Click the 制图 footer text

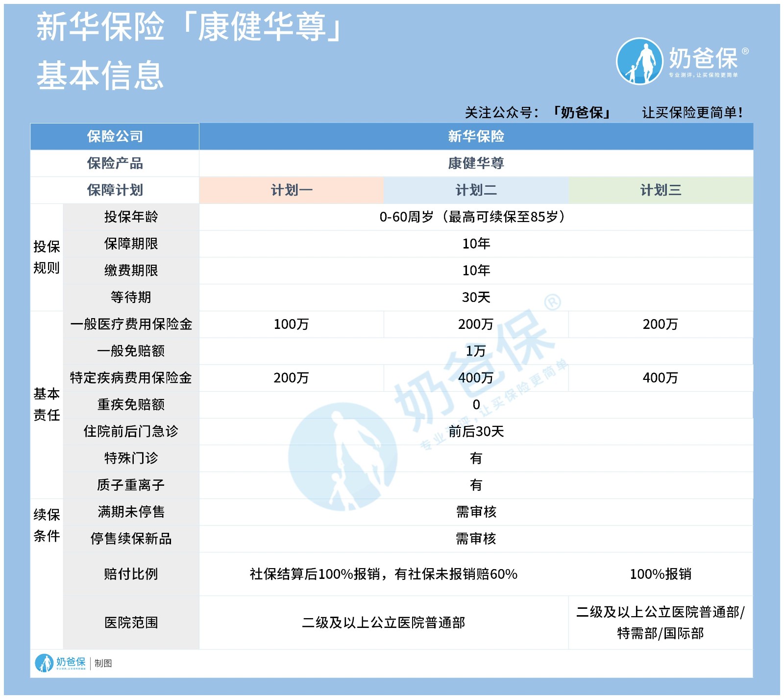tap(103, 663)
